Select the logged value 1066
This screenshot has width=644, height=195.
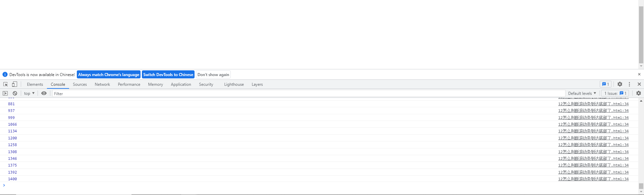tap(12, 124)
